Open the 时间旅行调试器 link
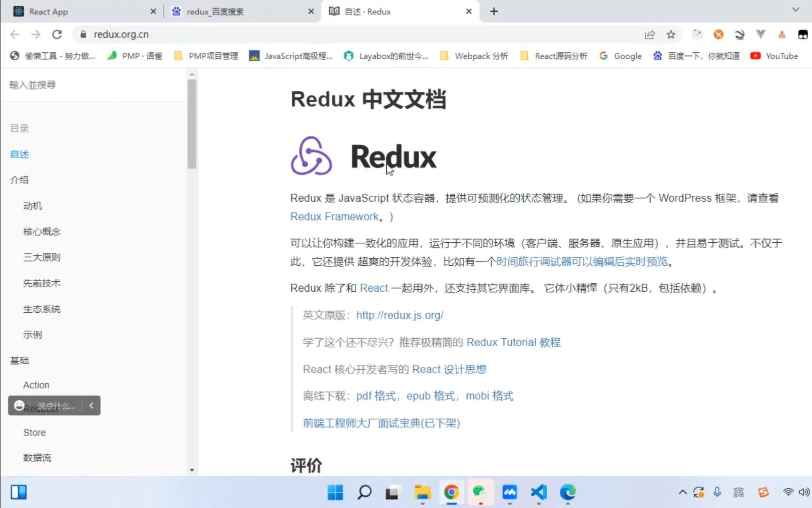 [x=582, y=262]
